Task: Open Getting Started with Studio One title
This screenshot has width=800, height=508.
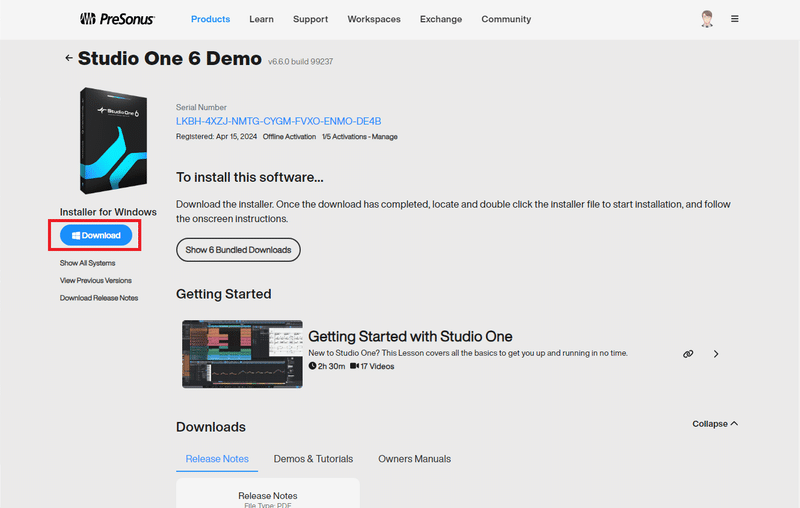Action: [x=410, y=337]
